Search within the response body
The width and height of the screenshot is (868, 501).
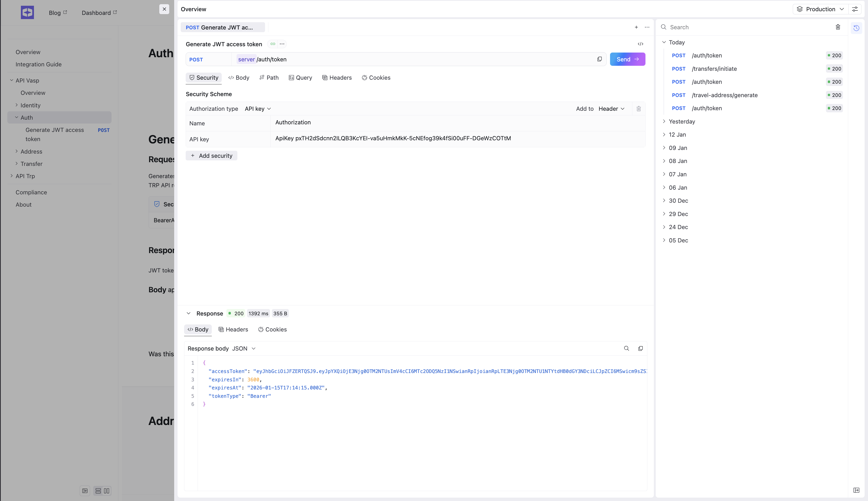626,348
